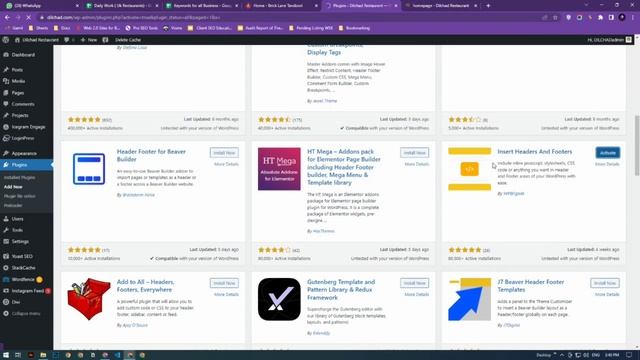640x360 pixels.
Task: Open Header Footer for Beaver Builder title
Action: tap(151, 156)
